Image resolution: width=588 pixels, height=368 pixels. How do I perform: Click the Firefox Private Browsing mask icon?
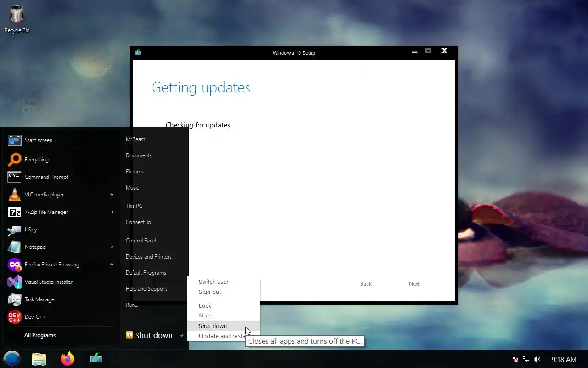(x=15, y=264)
